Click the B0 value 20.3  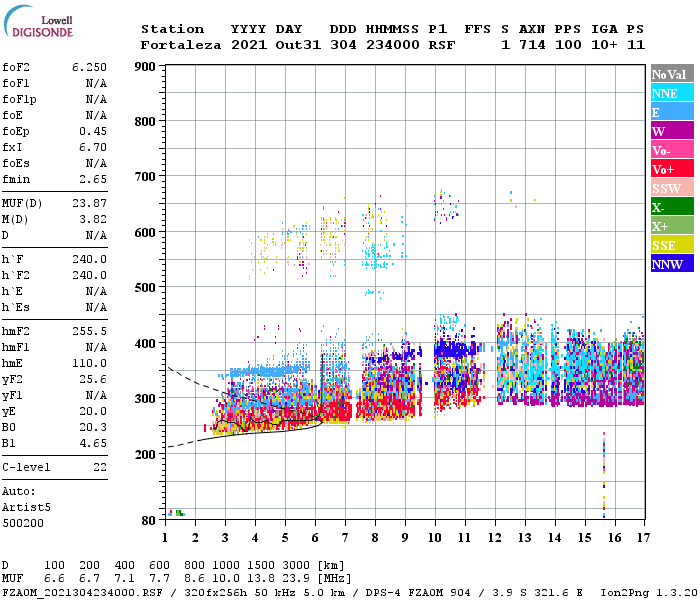point(93,427)
